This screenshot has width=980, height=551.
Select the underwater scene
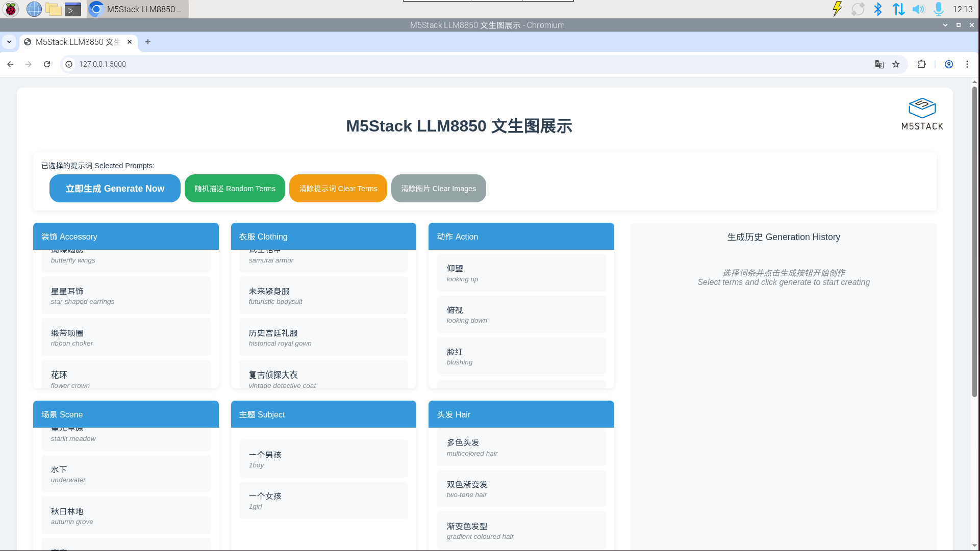[x=126, y=474]
